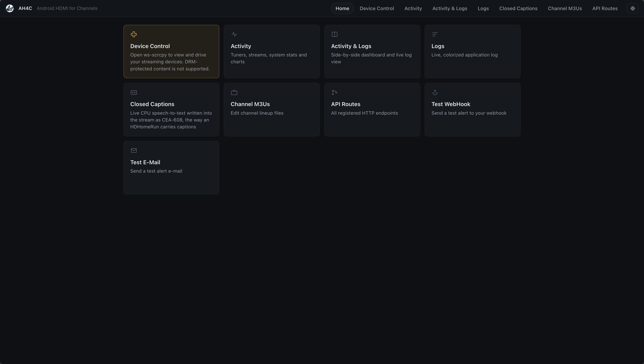
Task: Click the Device Control card's plus-cross icon
Action: pyautogui.click(x=134, y=34)
